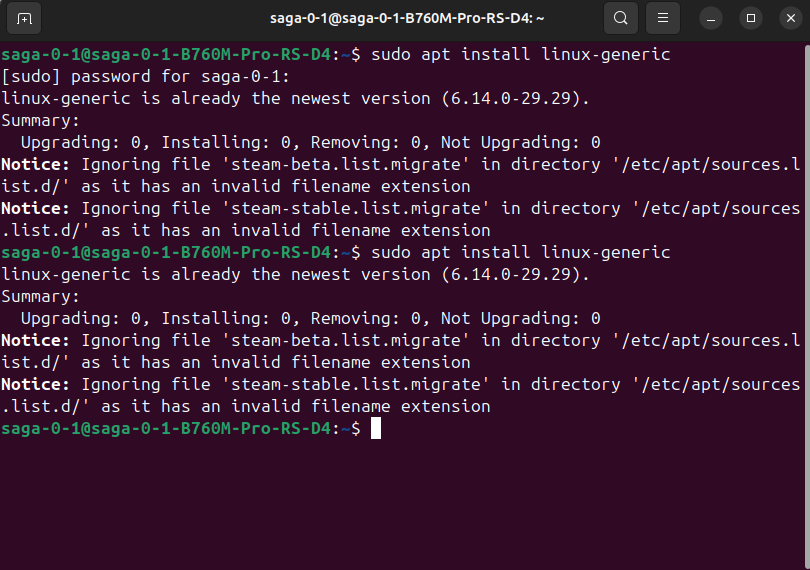Click the second 'sudo apt install linux-generic' command
Image resolution: width=810 pixels, height=570 pixels.
pyautogui.click(x=520, y=253)
